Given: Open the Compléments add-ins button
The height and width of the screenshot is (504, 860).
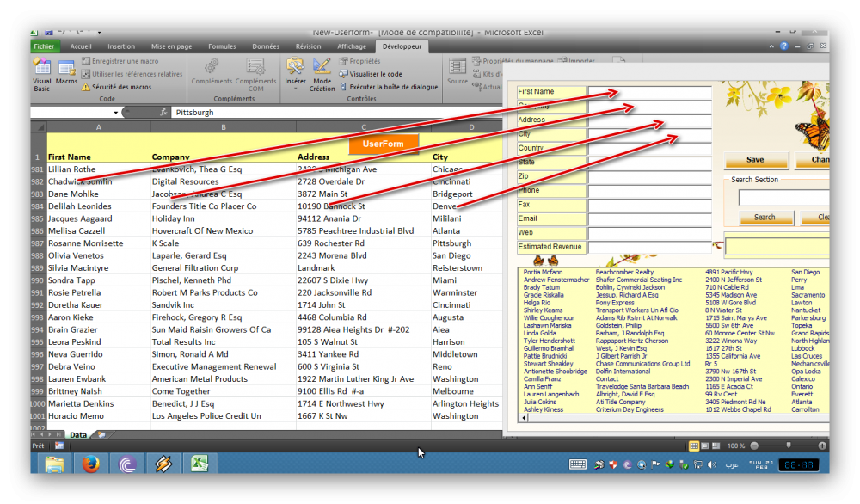Looking at the screenshot, I should point(212,72).
